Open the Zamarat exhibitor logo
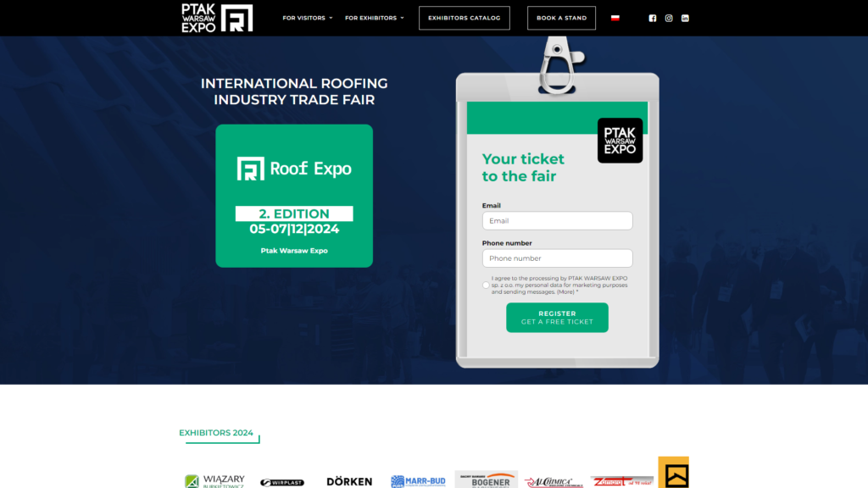The width and height of the screenshot is (868, 488). (x=621, y=481)
